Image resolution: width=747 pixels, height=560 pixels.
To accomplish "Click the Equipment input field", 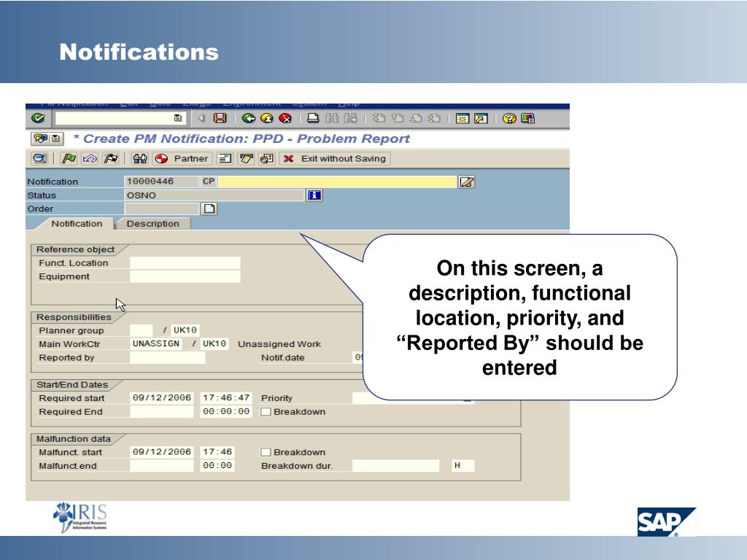I will point(185,276).
